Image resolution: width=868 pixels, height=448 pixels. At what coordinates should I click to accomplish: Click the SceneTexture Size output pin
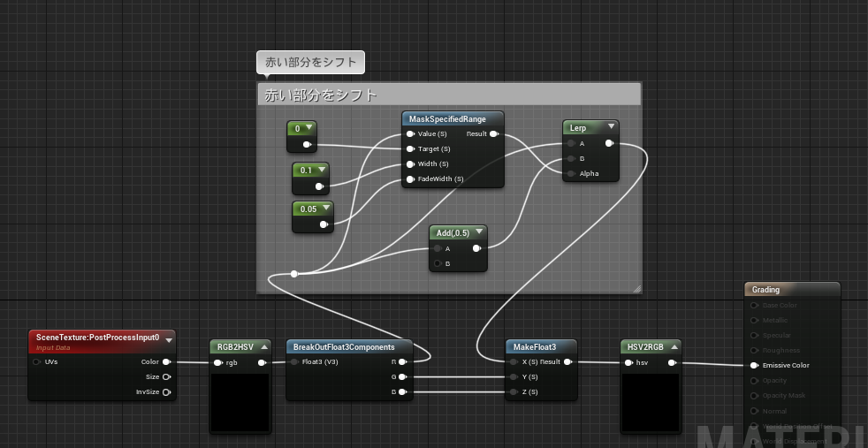click(x=166, y=376)
